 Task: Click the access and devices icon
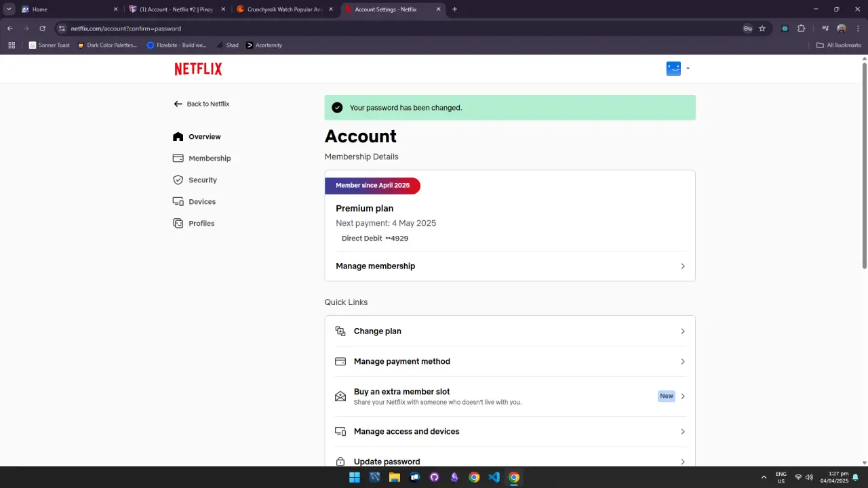click(340, 432)
